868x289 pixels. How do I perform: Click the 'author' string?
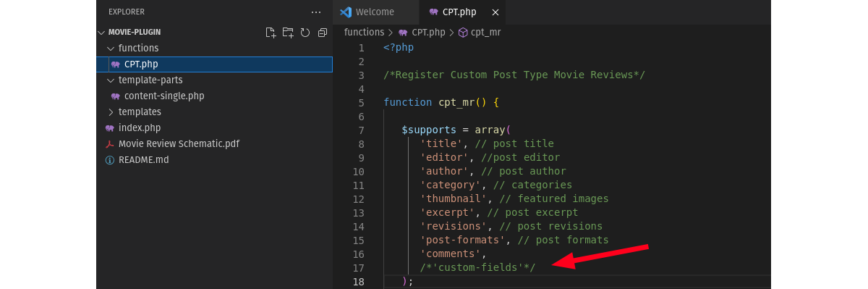pyautogui.click(x=444, y=172)
